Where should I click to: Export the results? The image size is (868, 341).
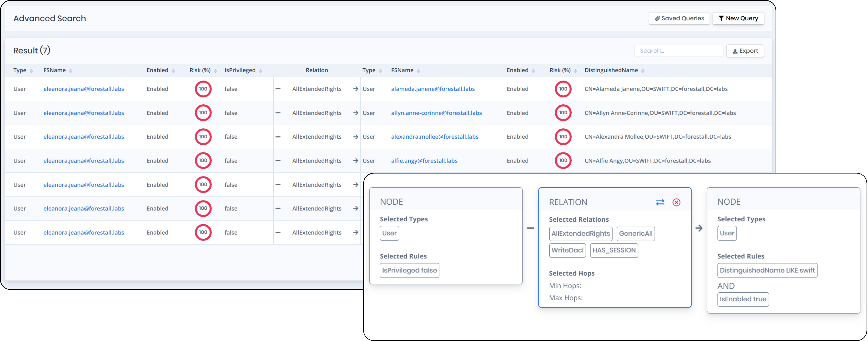click(745, 51)
